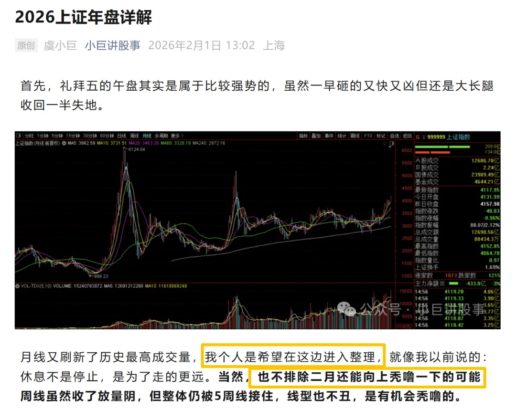Click the list icon beside 999999
516x420 pixels.
(423, 137)
